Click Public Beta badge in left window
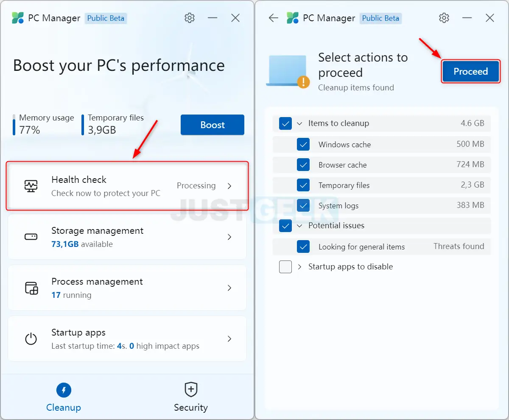 click(x=106, y=18)
